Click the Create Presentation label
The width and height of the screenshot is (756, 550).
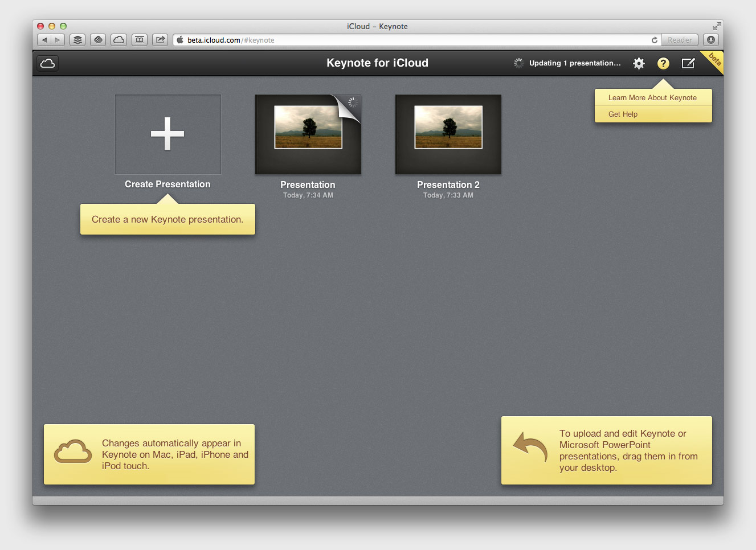pos(167,184)
